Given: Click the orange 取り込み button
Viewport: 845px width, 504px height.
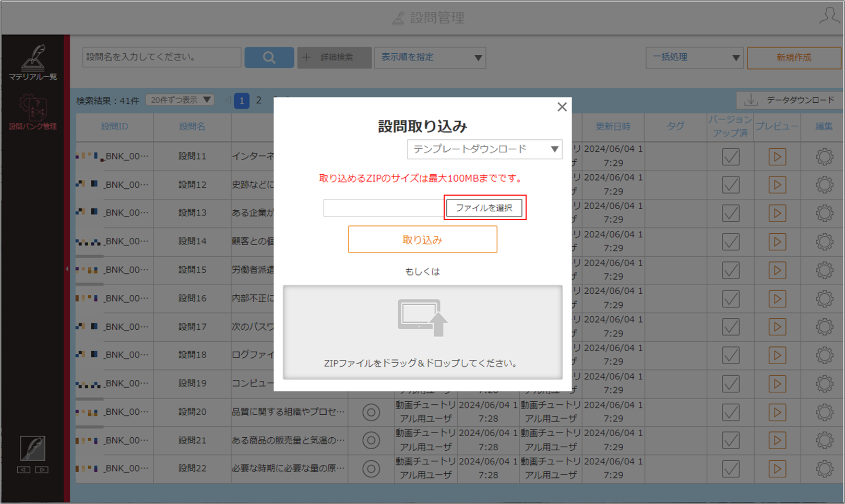Looking at the screenshot, I should pos(423,239).
